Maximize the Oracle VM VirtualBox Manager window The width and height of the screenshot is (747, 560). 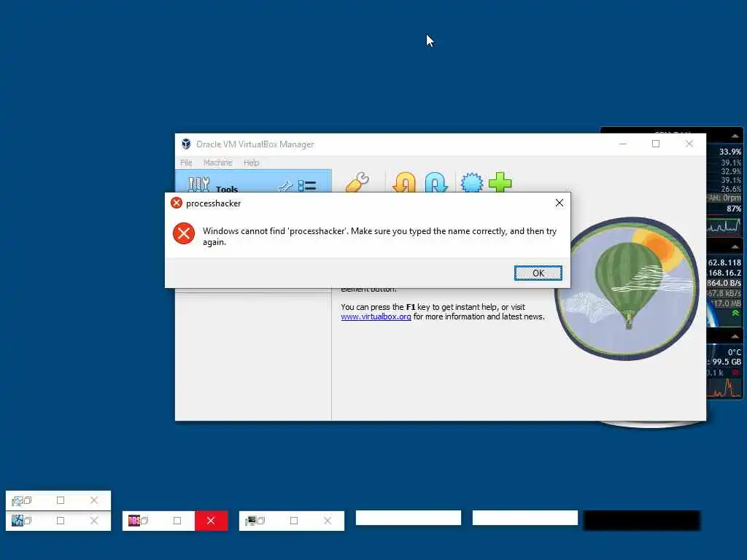coord(656,144)
